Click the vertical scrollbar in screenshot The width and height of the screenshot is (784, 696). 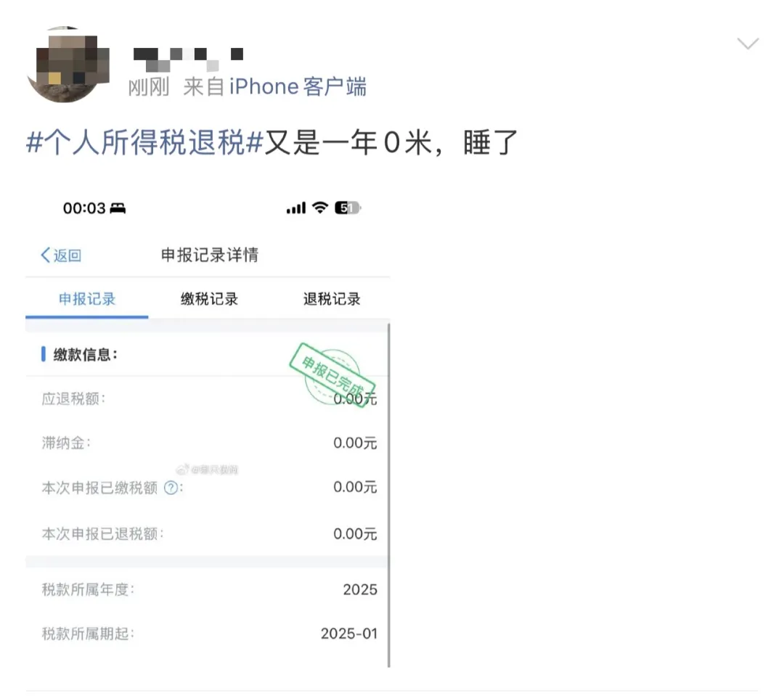[388, 495]
